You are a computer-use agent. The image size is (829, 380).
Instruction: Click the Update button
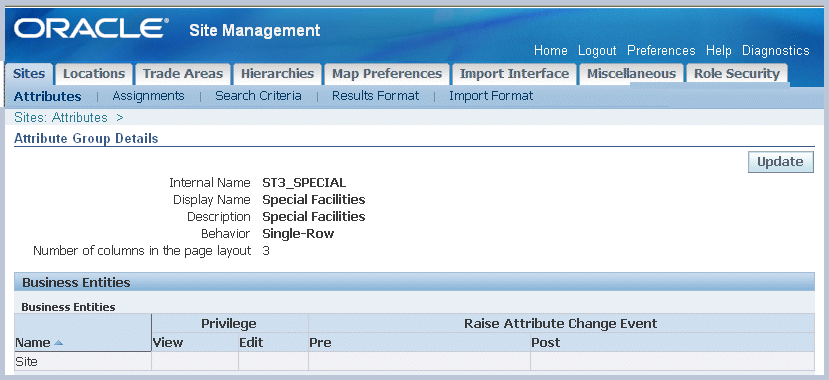pos(780,162)
